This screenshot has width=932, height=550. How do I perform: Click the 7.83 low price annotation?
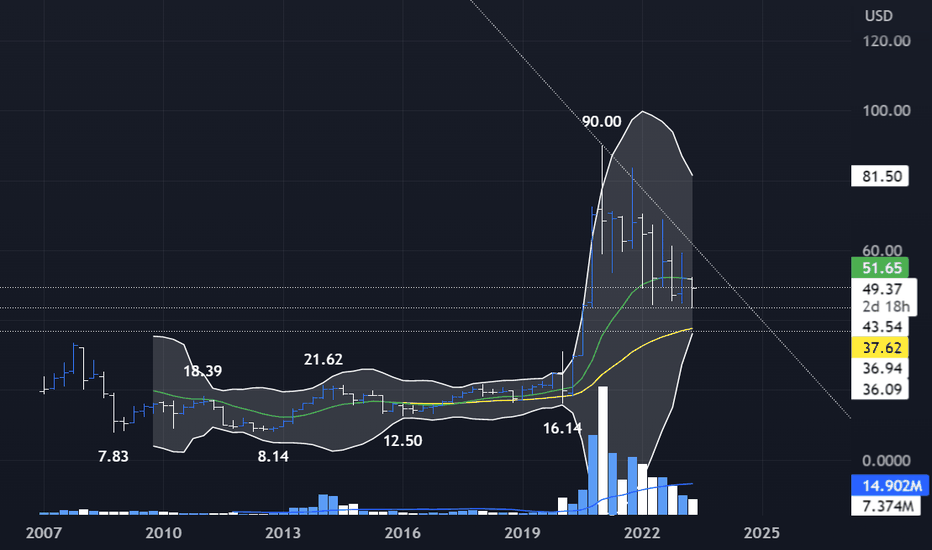[x=113, y=456]
